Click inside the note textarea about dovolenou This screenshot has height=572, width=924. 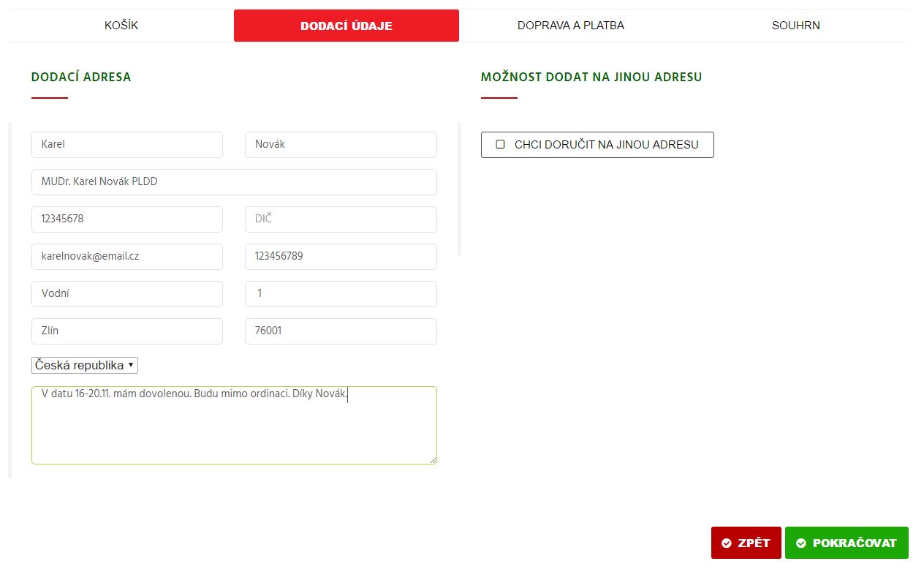(x=234, y=426)
